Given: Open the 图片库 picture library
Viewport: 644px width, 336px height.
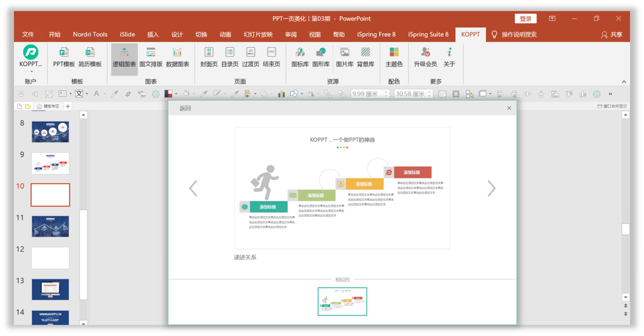Looking at the screenshot, I should [x=344, y=57].
